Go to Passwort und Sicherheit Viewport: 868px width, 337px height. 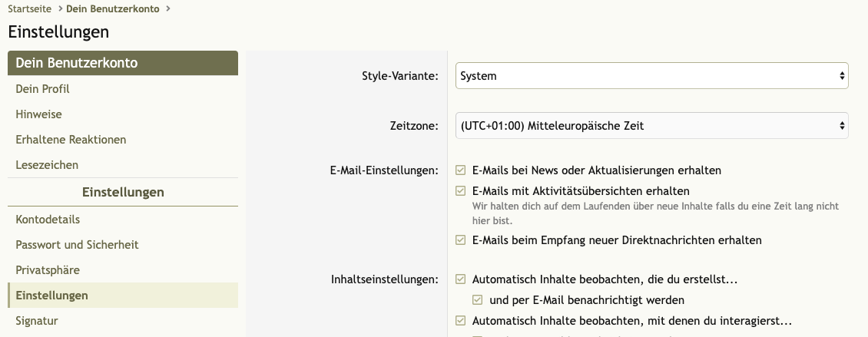coord(77,245)
